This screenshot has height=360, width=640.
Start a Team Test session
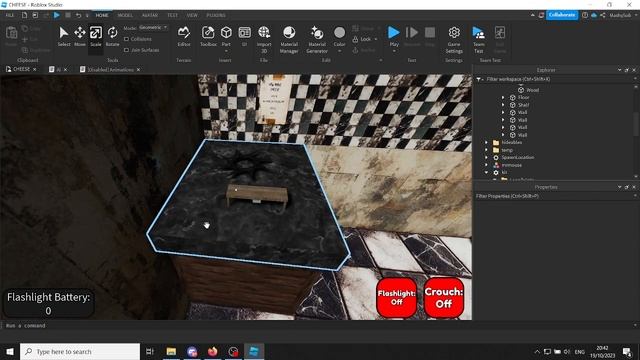pos(478,39)
